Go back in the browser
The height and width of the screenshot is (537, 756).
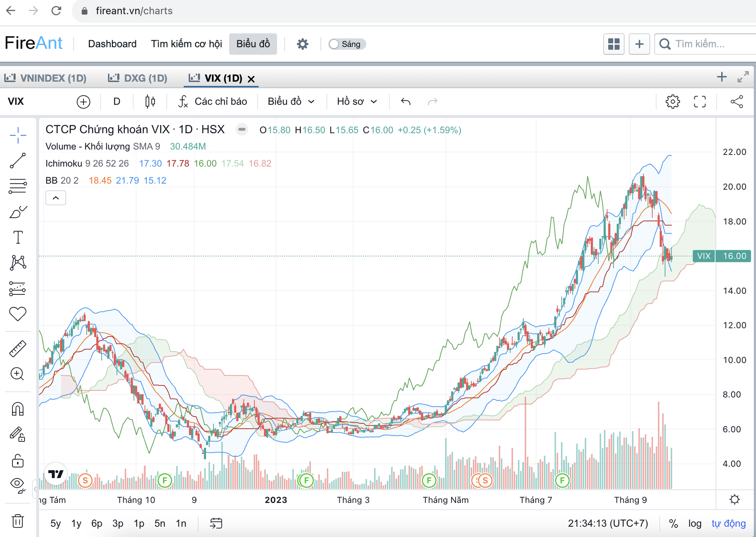coord(11,11)
